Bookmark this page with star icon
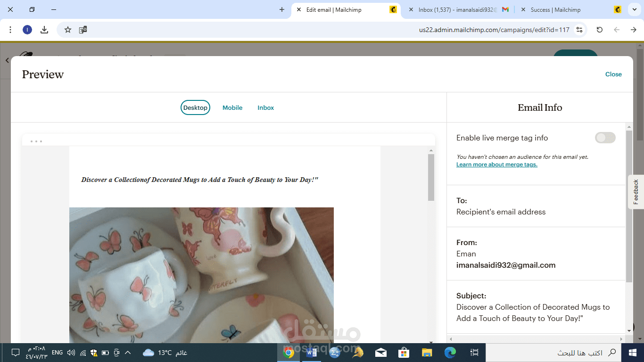The width and height of the screenshot is (644, 362). click(x=68, y=30)
